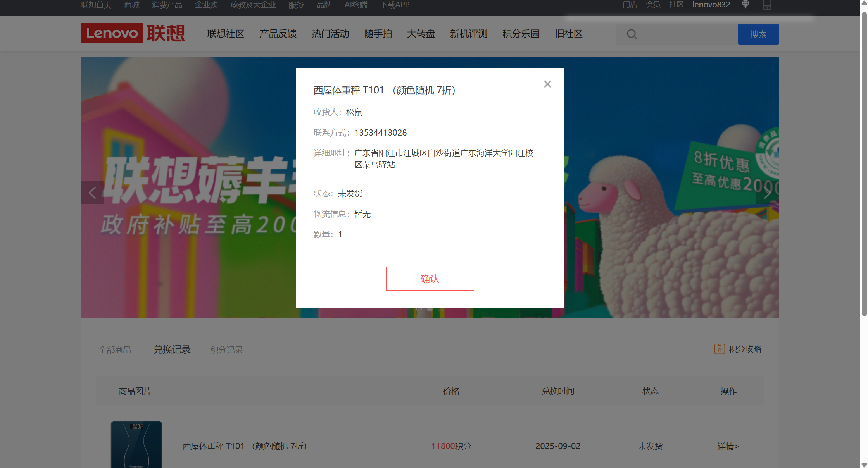Open 服务 link in top bar
This screenshot has width=868, height=468.
(296, 5)
